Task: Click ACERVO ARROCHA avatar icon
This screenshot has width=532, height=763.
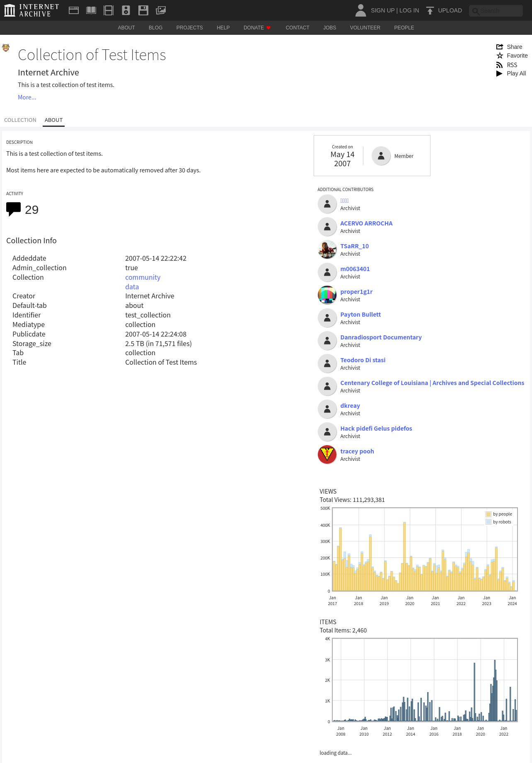Action: (327, 227)
